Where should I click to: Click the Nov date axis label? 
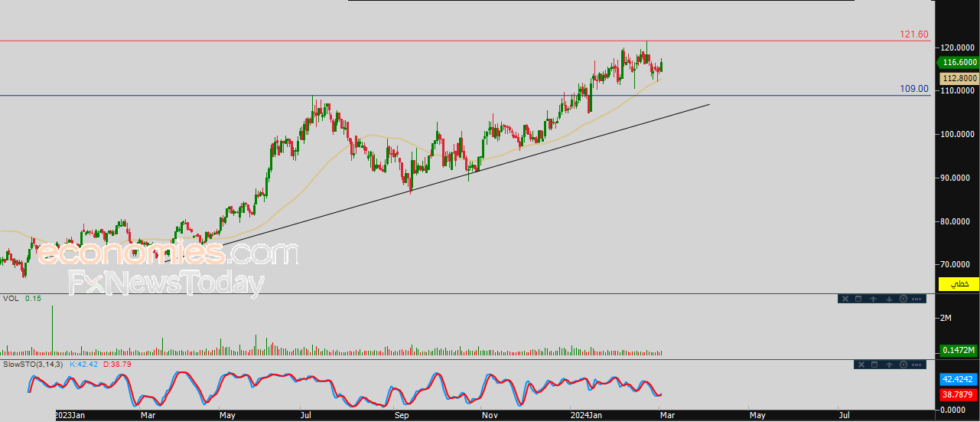(490, 415)
